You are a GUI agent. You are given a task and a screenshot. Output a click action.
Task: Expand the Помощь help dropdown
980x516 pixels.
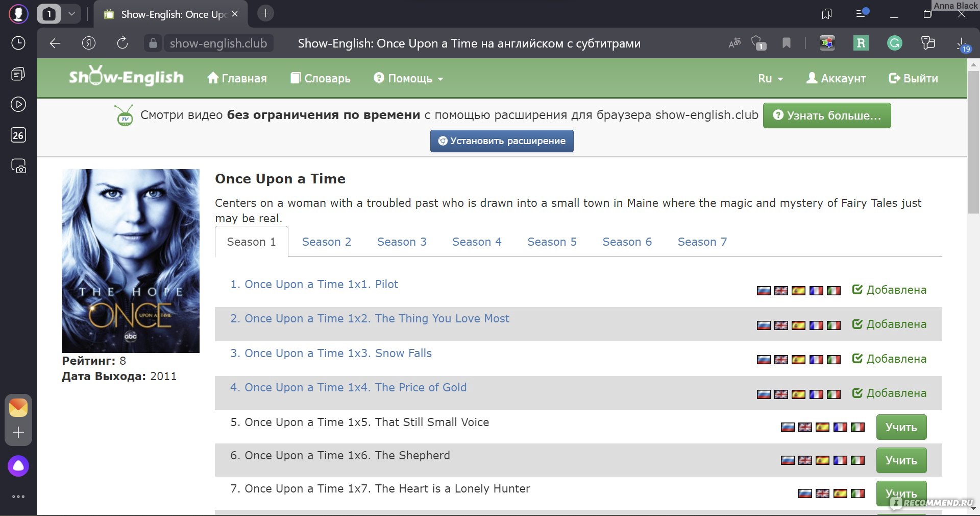[x=408, y=78]
